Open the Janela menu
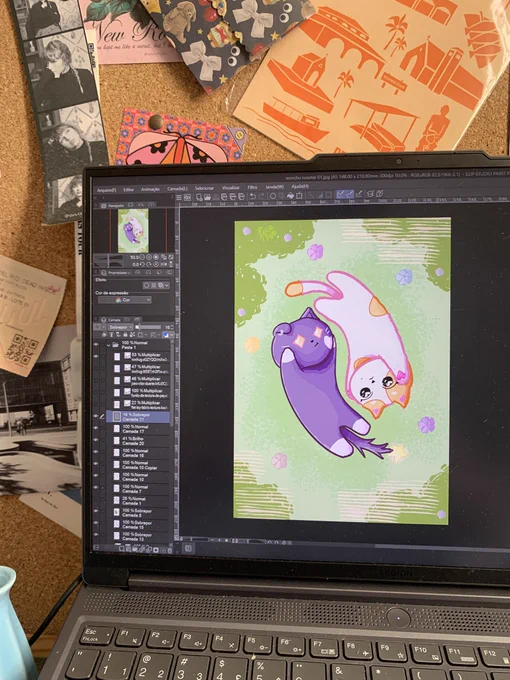The width and height of the screenshot is (510, 680). pos(274,187)
